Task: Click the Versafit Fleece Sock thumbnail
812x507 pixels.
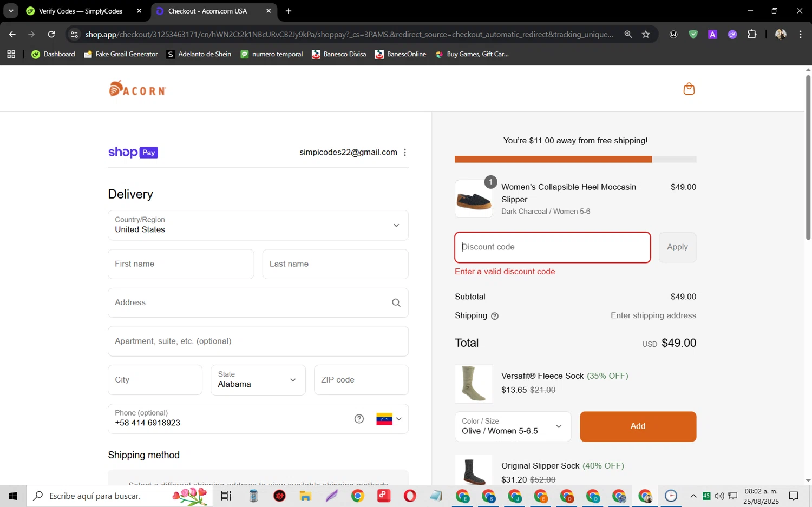Action: [x=474, y=384]
